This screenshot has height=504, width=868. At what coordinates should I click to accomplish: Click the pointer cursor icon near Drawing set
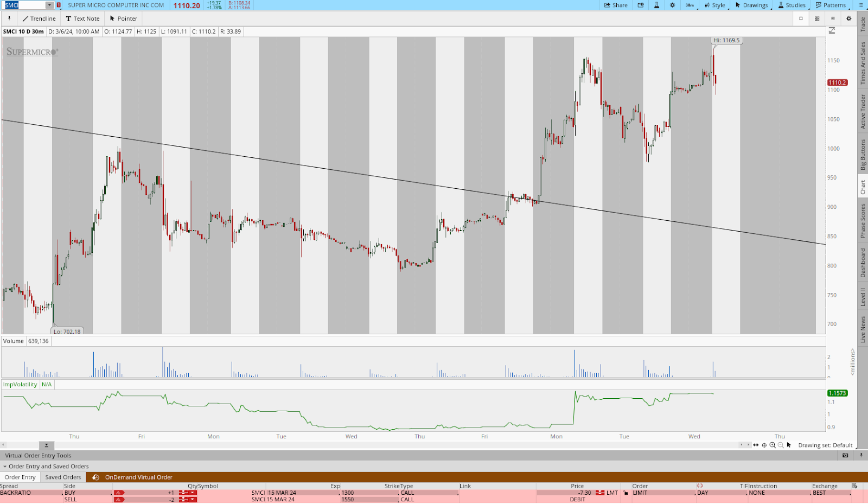point(789,445)
